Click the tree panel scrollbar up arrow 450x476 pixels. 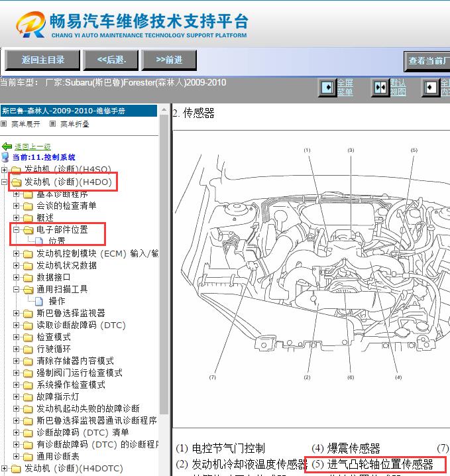[x=164, y=109]
